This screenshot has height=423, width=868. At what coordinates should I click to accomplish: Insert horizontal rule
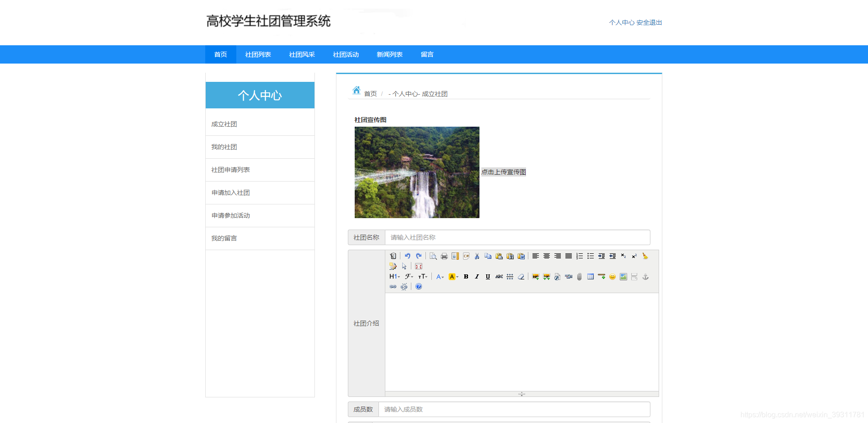pos(602,277)
